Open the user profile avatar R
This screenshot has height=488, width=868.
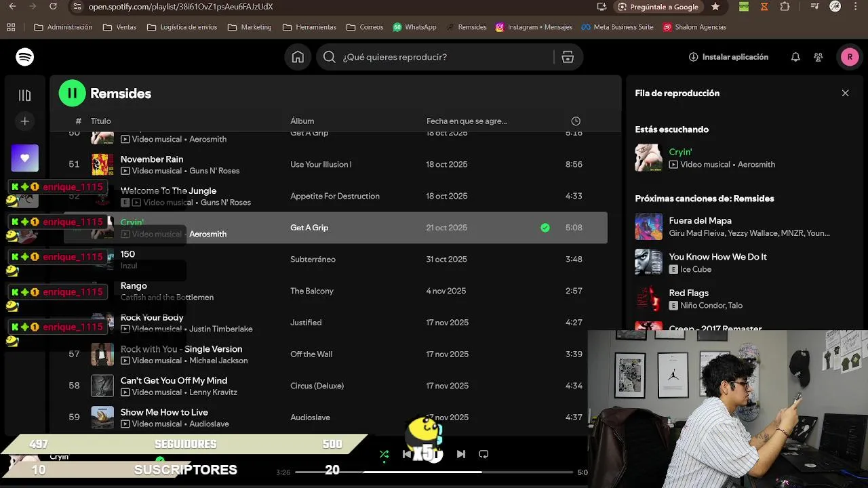pos(850,57)
